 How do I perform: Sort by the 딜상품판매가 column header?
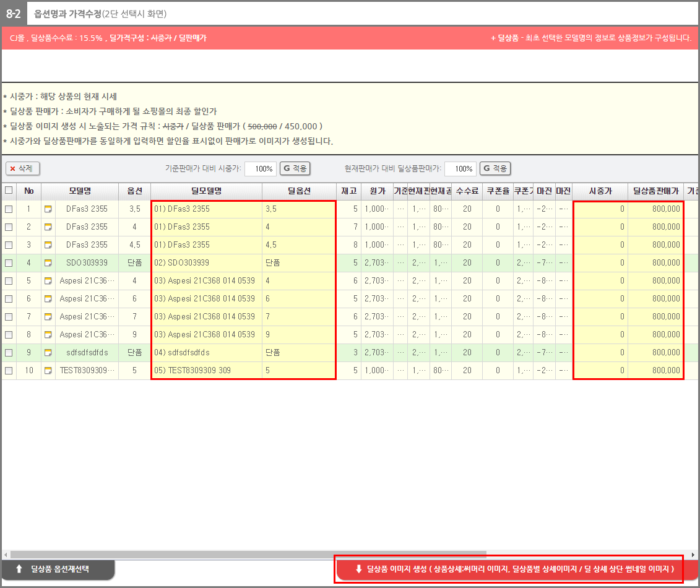tap(655, 191)
